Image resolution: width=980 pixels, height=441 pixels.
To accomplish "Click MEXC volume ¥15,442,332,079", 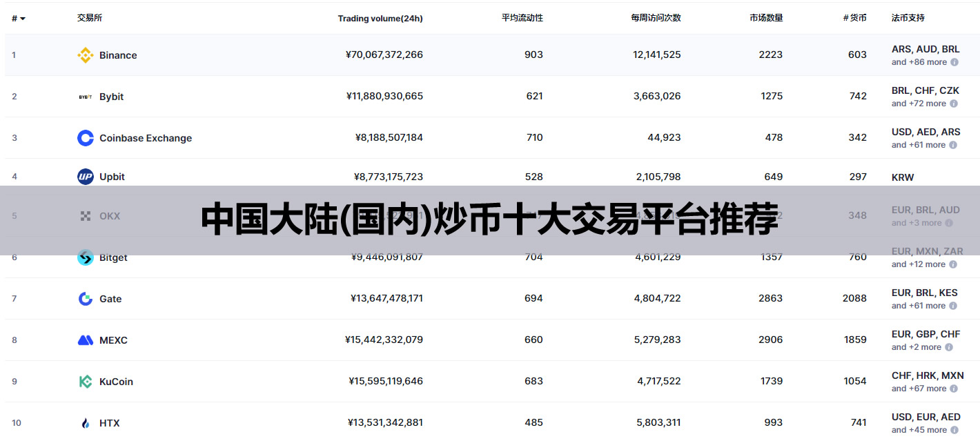I will tap(384, 340).
